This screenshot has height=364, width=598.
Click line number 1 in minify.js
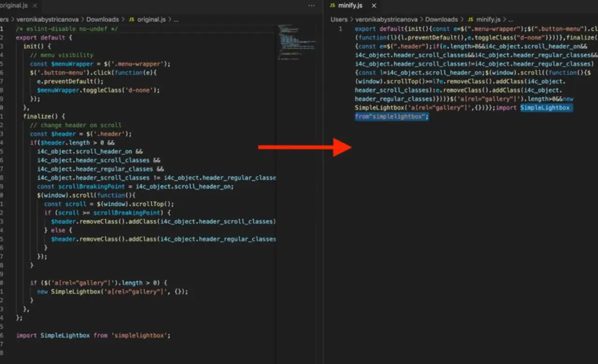[x=341, y=29]
